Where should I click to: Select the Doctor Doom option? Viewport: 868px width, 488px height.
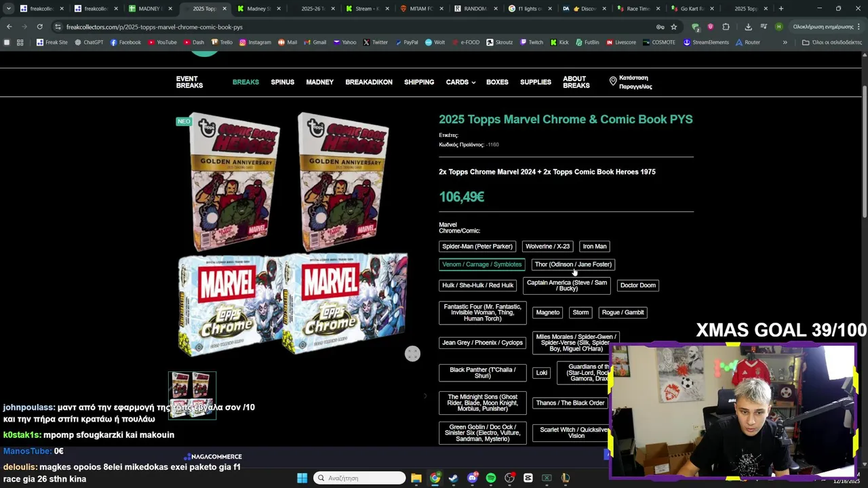638,285
